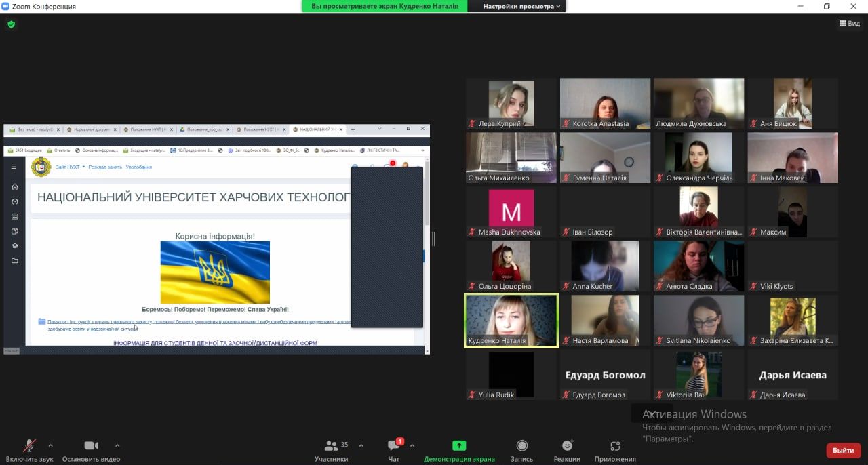
Task: Open Сайт НУХТ dropdown in shared page
Action: coord(71,167)
